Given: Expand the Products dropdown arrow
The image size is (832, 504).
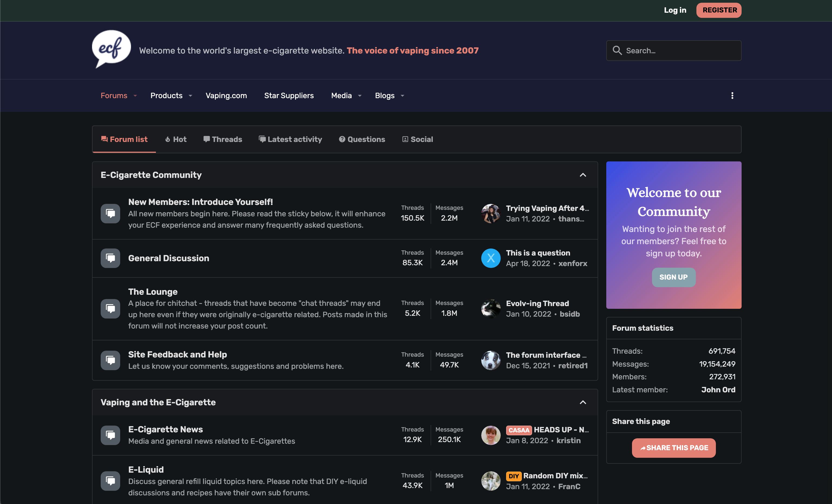Looking at the screenshot, I should point(191,96).
